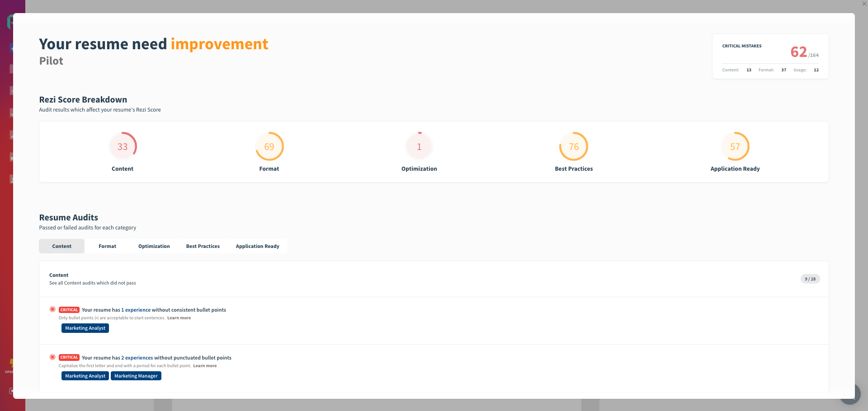Click the Optimization score circle showing 1

click(x=419, y=146)
